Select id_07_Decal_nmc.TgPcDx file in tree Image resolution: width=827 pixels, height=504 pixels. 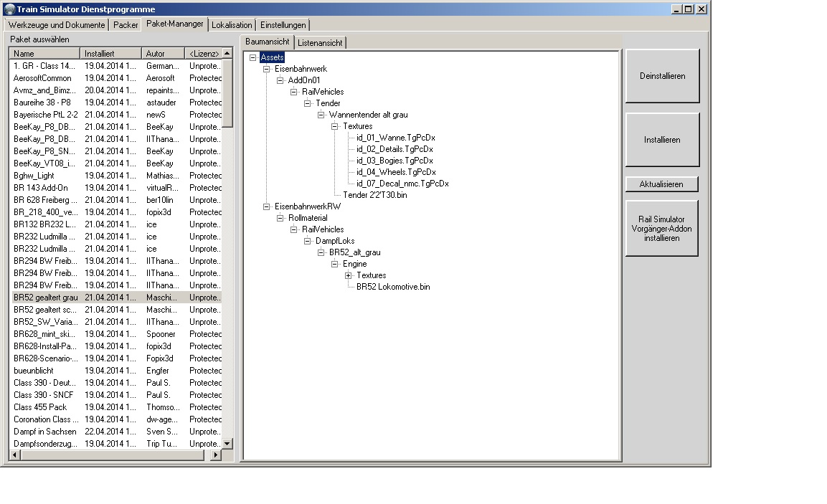click(x=402, y=184)
